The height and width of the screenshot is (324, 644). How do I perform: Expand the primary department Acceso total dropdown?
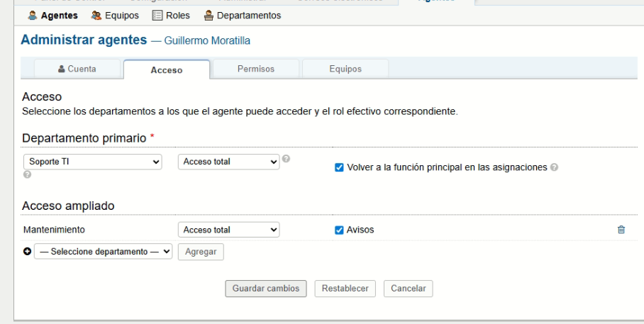coord(228,162)
